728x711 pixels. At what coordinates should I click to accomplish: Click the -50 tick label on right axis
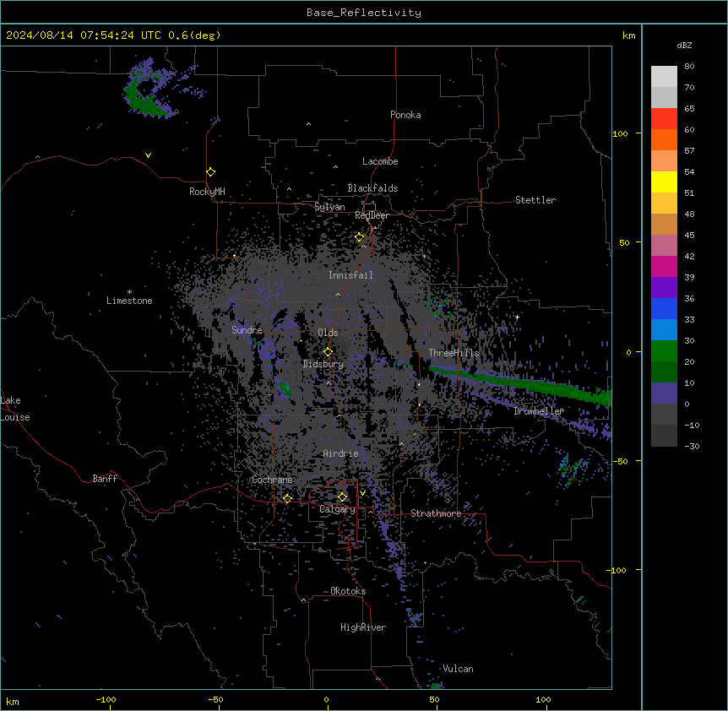pyautogui.click(x=620, y=461)
